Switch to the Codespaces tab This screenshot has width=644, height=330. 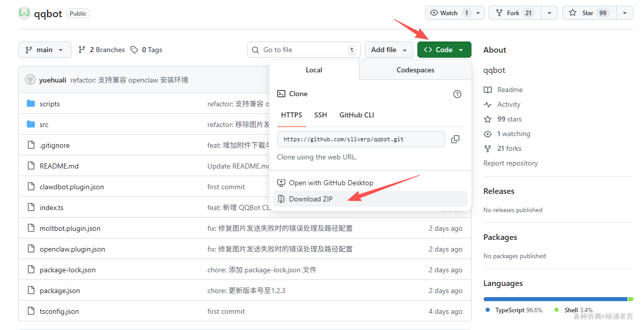(x=415, y=70)
